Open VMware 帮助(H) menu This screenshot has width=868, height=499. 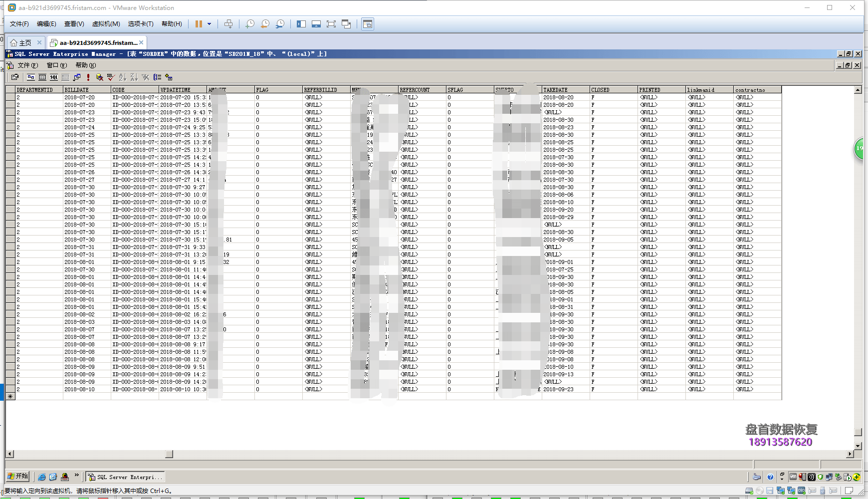point(172,24)
